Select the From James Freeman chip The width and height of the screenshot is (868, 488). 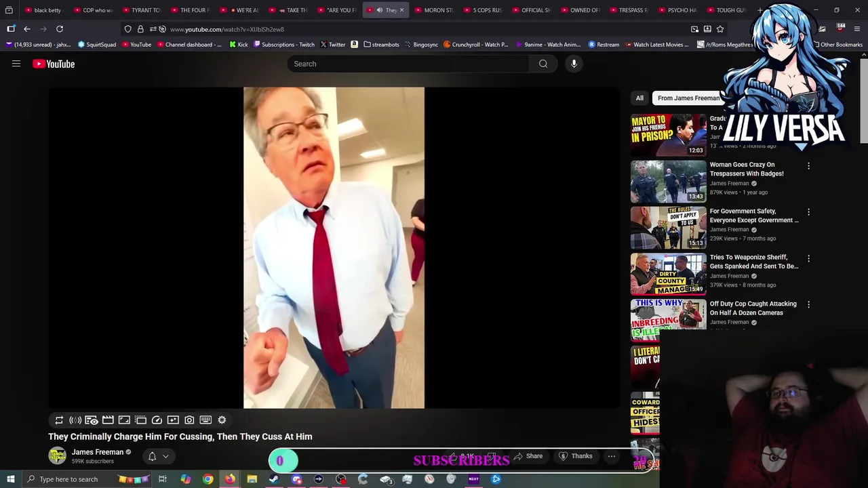coord(688,98)
